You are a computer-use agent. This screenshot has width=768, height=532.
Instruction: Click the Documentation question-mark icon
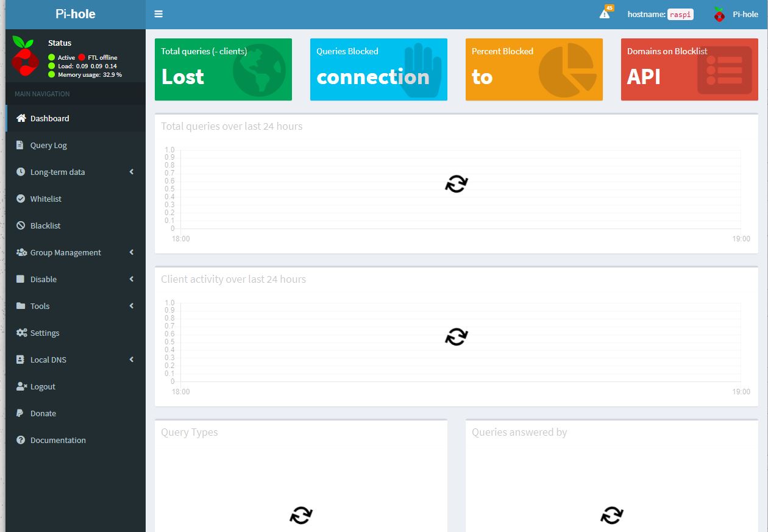point(21,440)
